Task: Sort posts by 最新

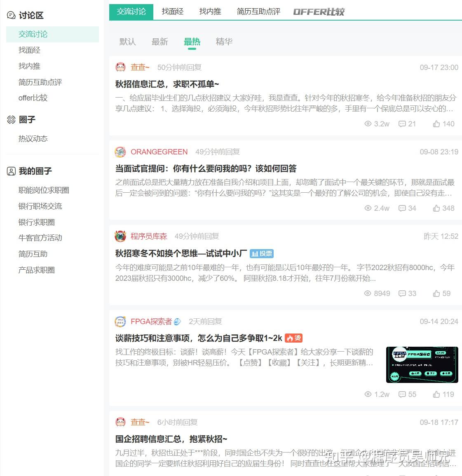Action: click(160, 42)
